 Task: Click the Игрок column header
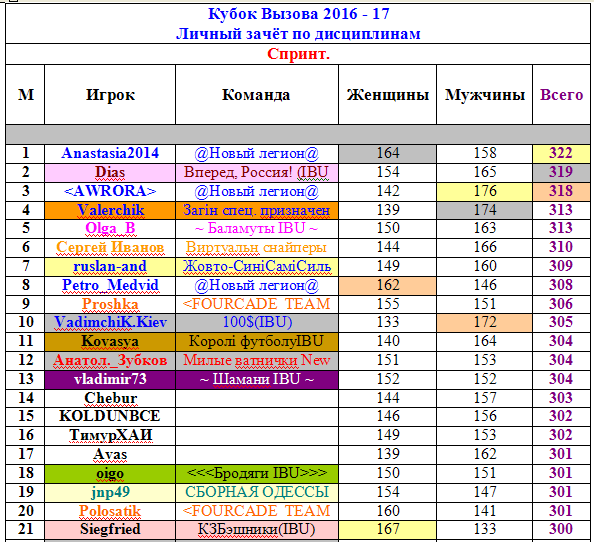pos(110,95)
